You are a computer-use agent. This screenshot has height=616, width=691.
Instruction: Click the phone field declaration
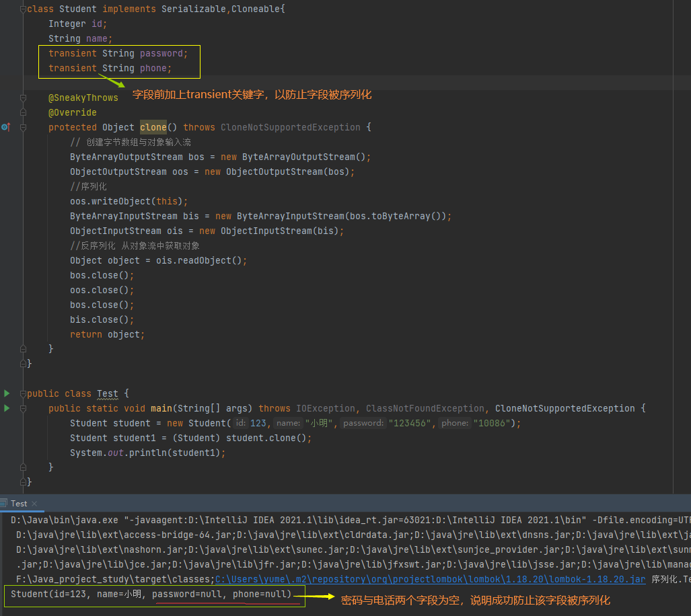[110, 68]
